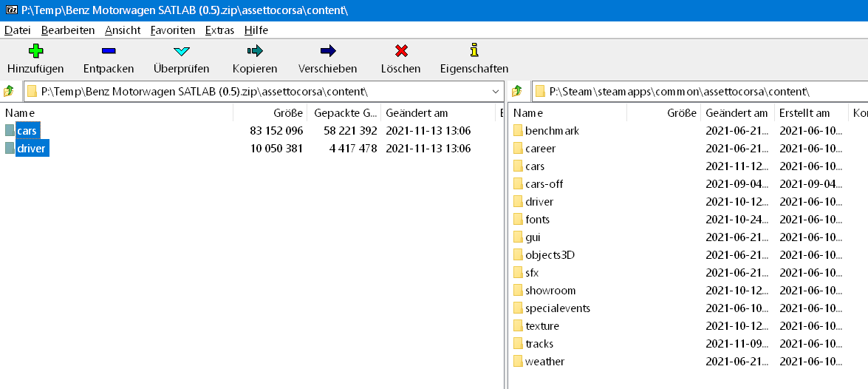
Task: Open the Hilfe menu
Action: tap(256, 30)
